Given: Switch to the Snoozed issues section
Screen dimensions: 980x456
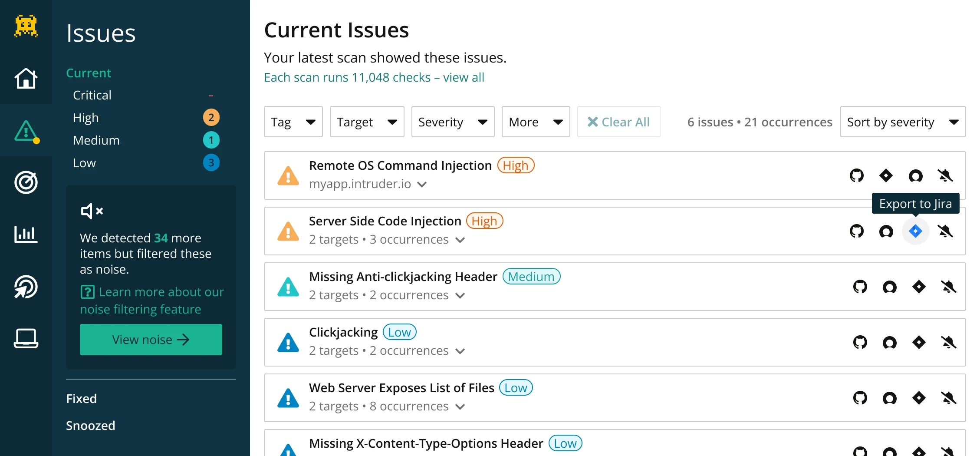Looking at the screenshot, I should point(91,425).
